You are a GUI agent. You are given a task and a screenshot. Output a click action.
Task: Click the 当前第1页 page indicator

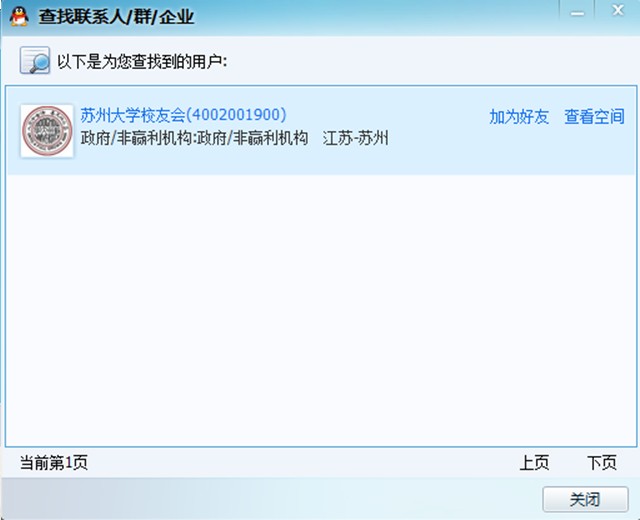pyautogui.click(x=54, y=463)
